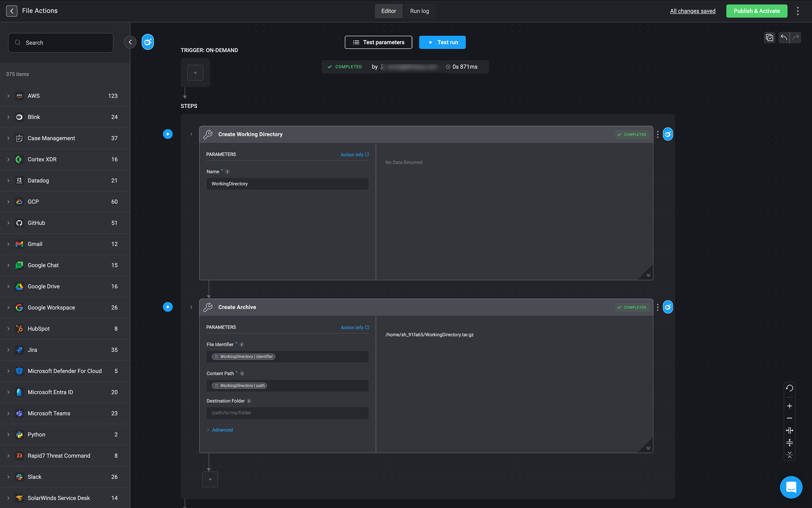This screenshot has width=812, height=508.
Task: Switch to the Run log tab
Action: click(419, 11)
